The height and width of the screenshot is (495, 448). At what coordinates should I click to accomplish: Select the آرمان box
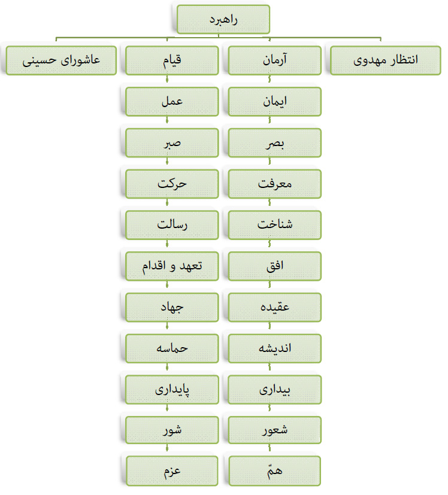pyautogui.click(x=275, y=60)
